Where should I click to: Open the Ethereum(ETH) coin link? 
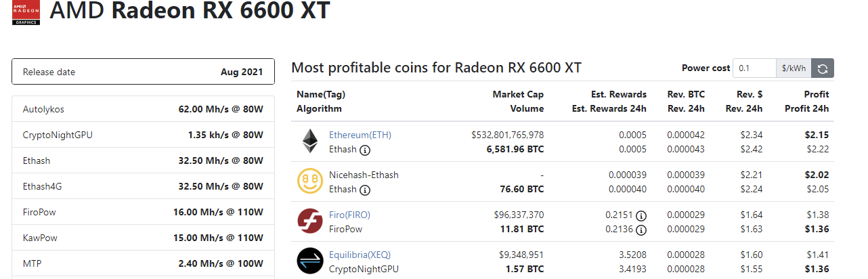point(360,135)
